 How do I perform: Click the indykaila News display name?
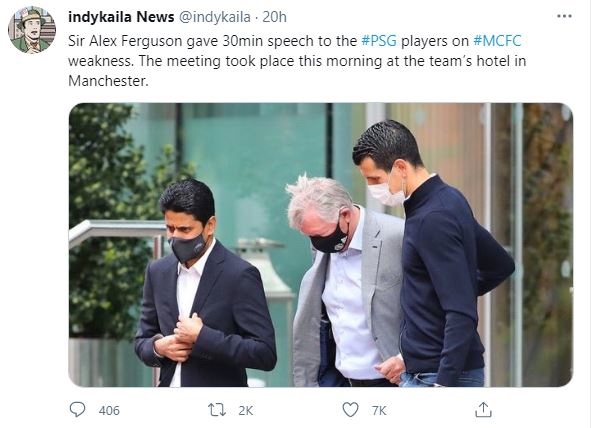[x=121, y=17]
